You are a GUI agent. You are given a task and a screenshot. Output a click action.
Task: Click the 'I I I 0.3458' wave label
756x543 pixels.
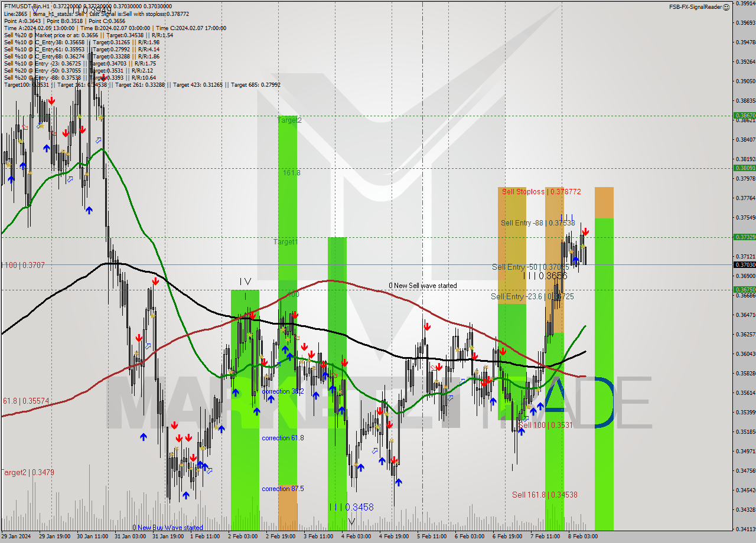[x=351, y=507]
